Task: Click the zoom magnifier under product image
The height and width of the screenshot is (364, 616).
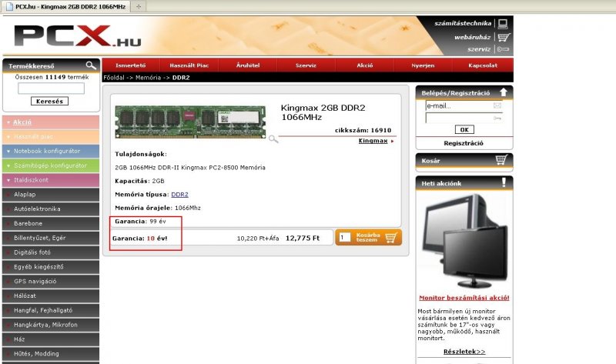Action: click(273, 139)
